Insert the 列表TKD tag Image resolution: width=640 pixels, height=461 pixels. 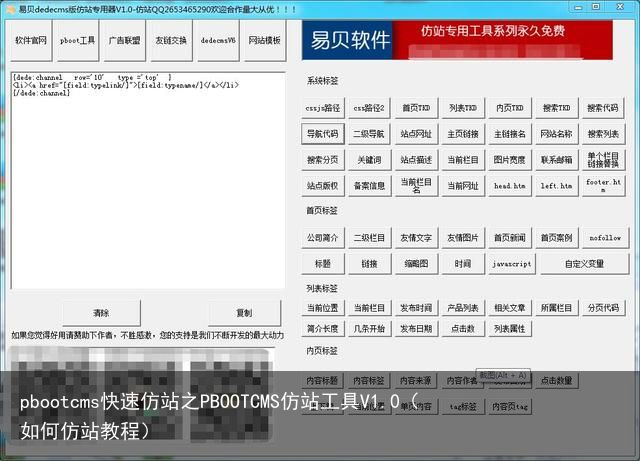463,108
